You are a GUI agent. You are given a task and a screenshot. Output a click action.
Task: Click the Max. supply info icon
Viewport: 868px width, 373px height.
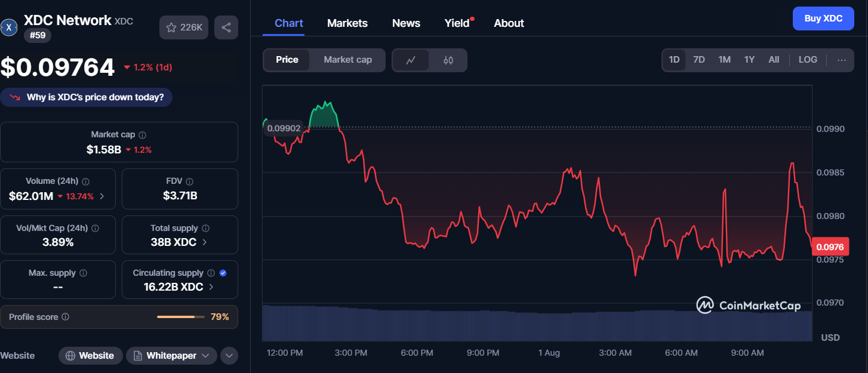tap(83, 273)
